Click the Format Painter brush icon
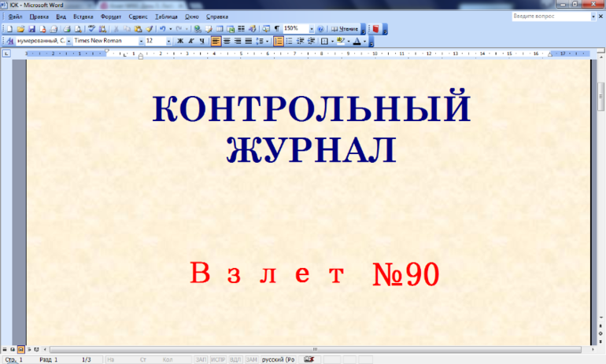The image size is (606, 364). click(x=148, y=28)
